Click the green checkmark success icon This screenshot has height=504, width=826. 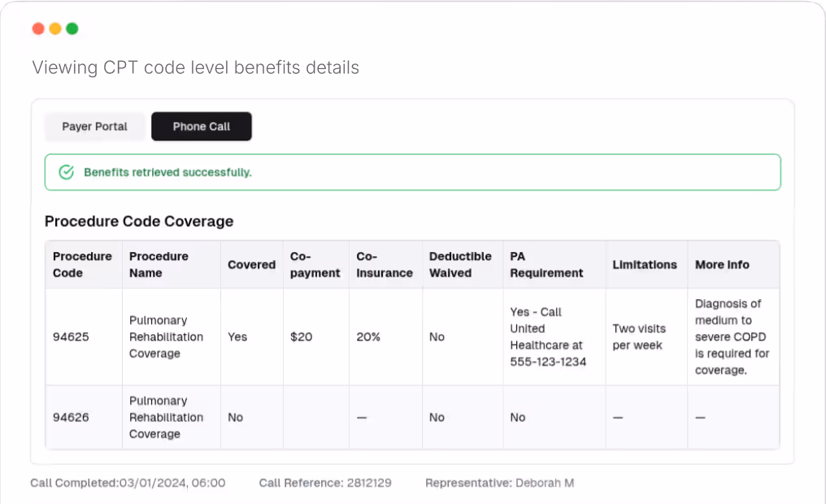pyautogui.click(x=66, y=172)
